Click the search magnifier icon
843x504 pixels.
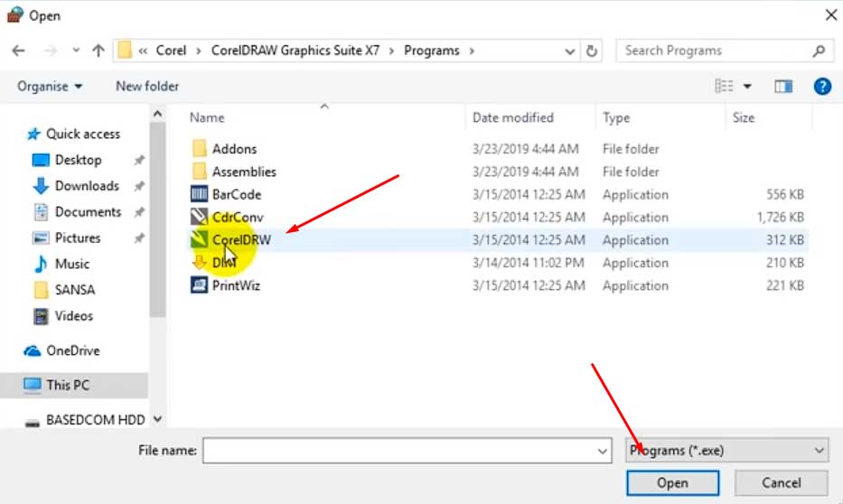(819, 51)
